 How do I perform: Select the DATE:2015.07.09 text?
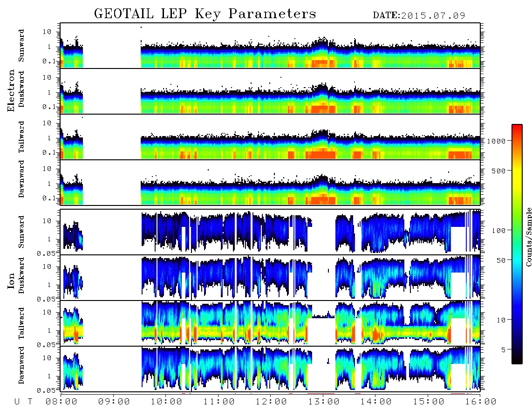point(419,16)
